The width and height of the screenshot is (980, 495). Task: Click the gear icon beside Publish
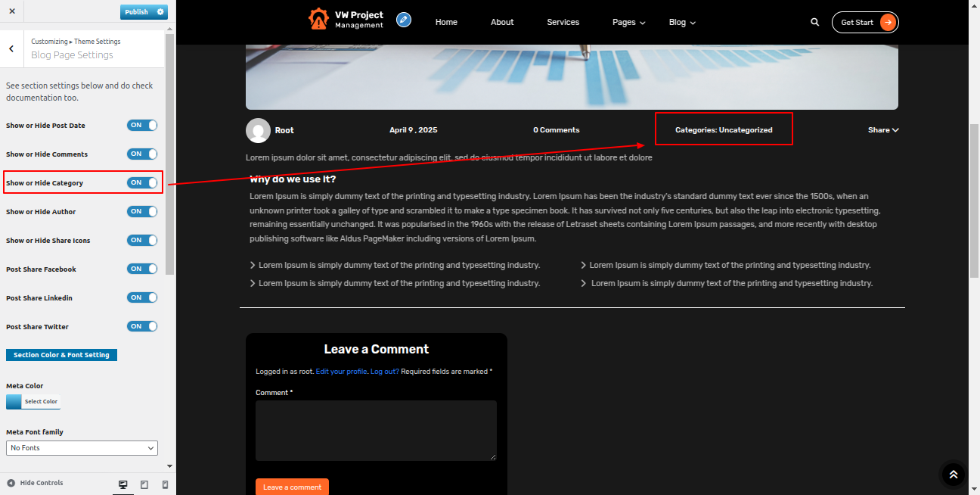(160, 12)
